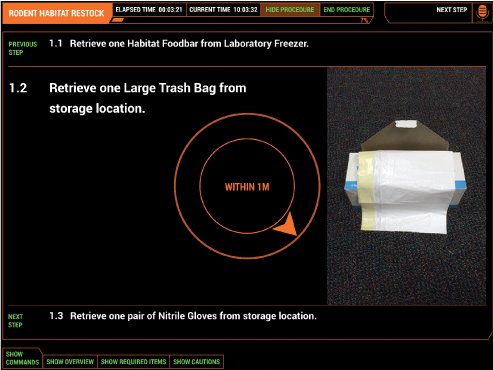The height and width of the screenshot is (370, 493).
Task: Select the Rodent Habitat Restock title
Action: coord(56,13)
